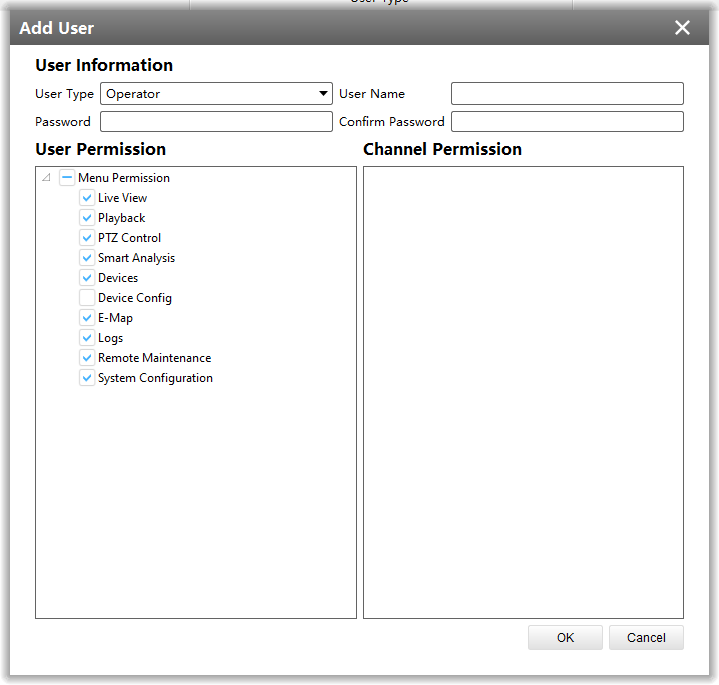Uncheck Smart Analysis permission
The height and width of the screenshot is (685, 719).
(87, 258)
